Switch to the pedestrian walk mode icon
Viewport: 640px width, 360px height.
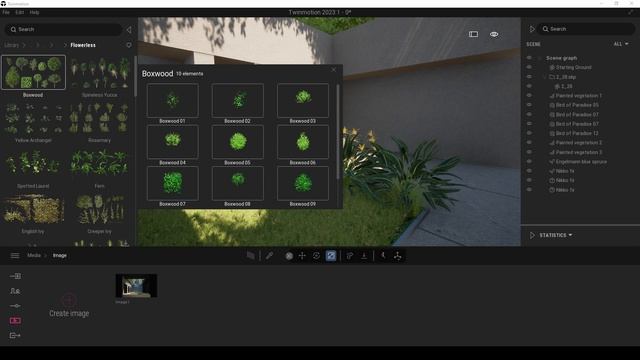[383, 256]
